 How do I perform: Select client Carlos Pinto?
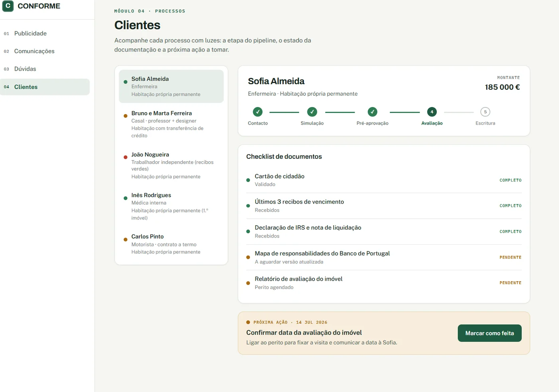click(171, 244)
